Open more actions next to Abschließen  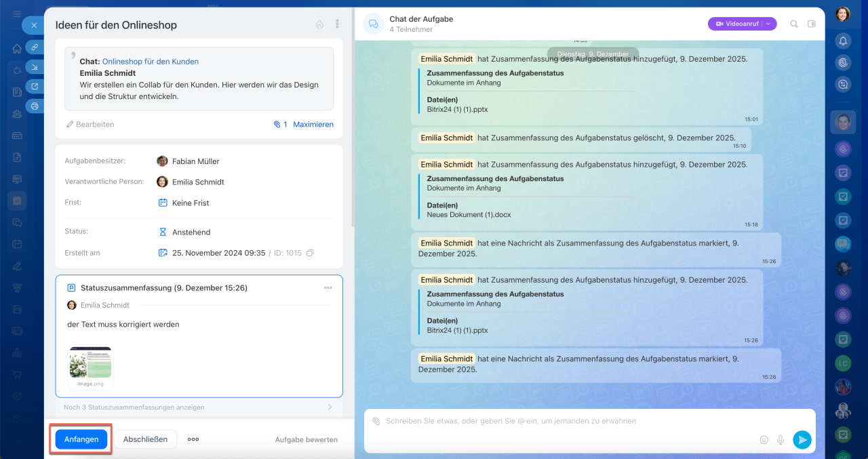click(x=193, y=439)
